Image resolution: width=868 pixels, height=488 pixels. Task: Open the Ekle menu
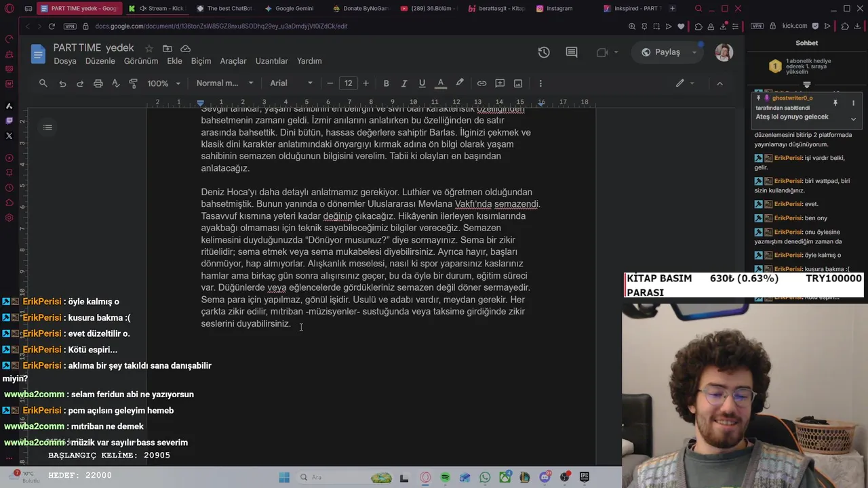pyautogui.click(x=175, y=61)
